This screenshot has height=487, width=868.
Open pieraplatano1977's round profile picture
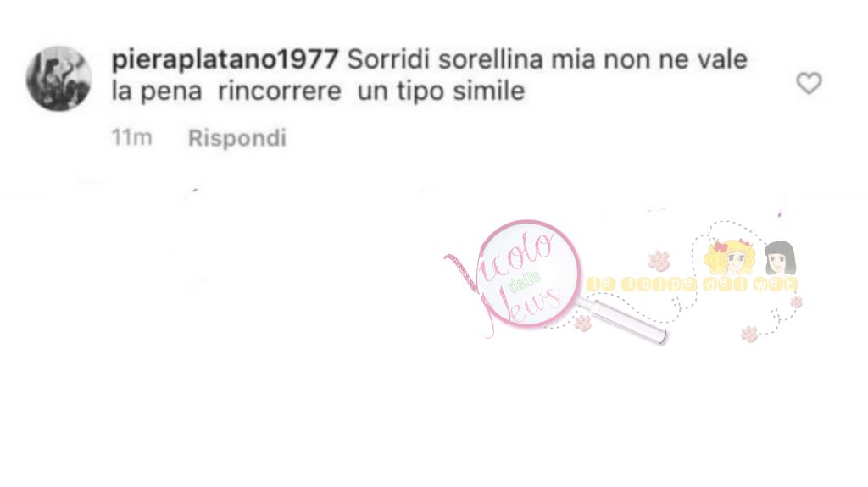coord(58,79)
